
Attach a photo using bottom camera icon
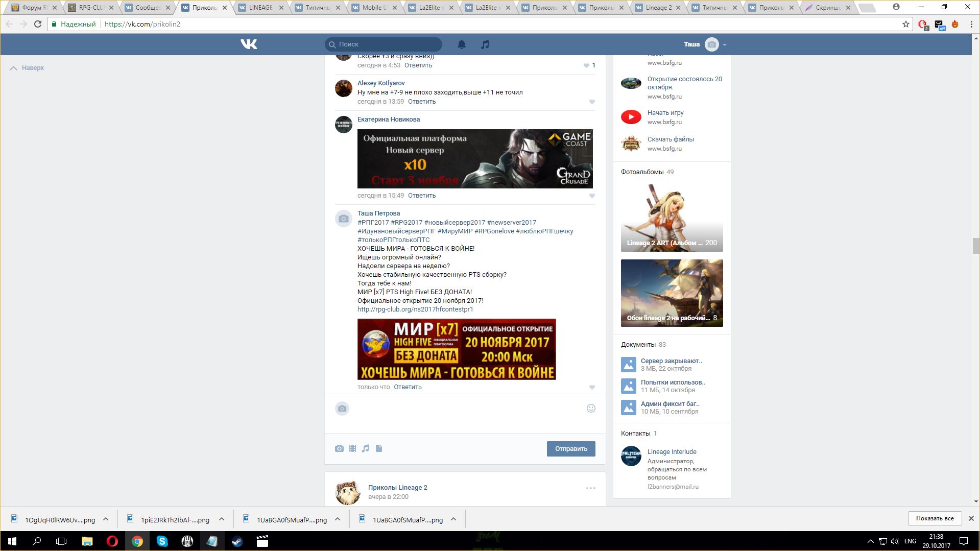(339, 448)
